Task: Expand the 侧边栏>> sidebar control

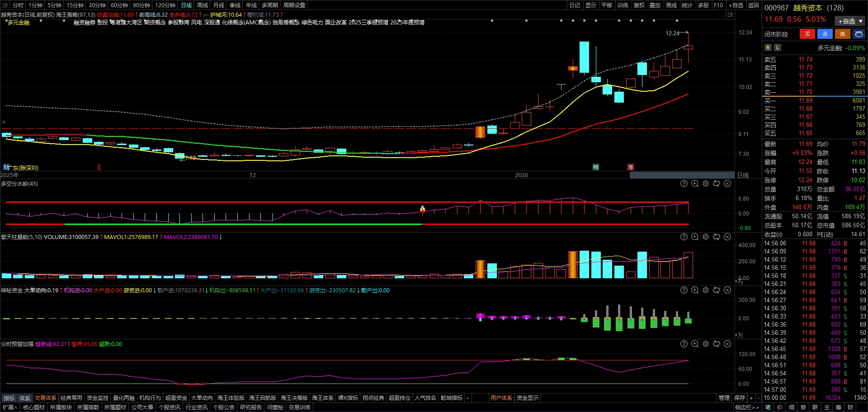Action: pyautogui.click(x=746, y=407)
